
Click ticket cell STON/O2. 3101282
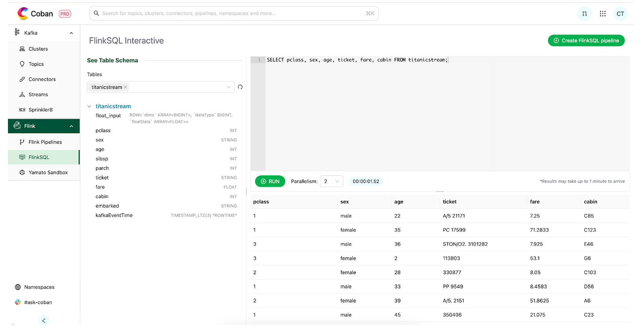point(465,244)
